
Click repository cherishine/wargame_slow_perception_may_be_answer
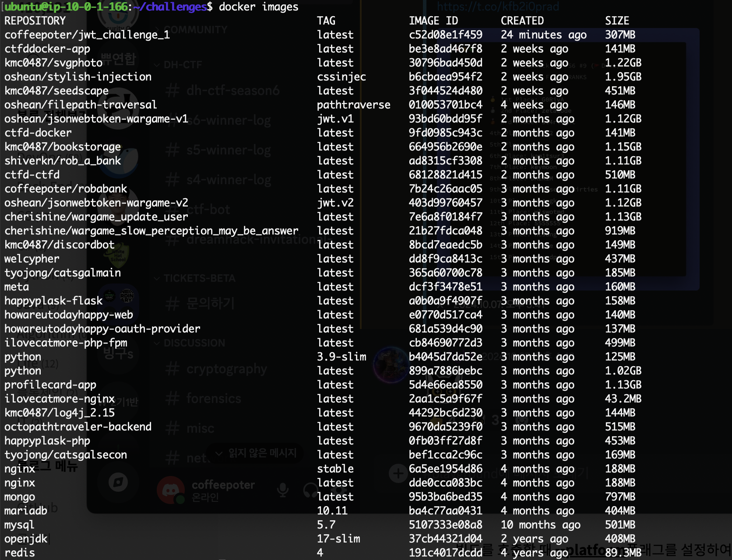[151, 231]
